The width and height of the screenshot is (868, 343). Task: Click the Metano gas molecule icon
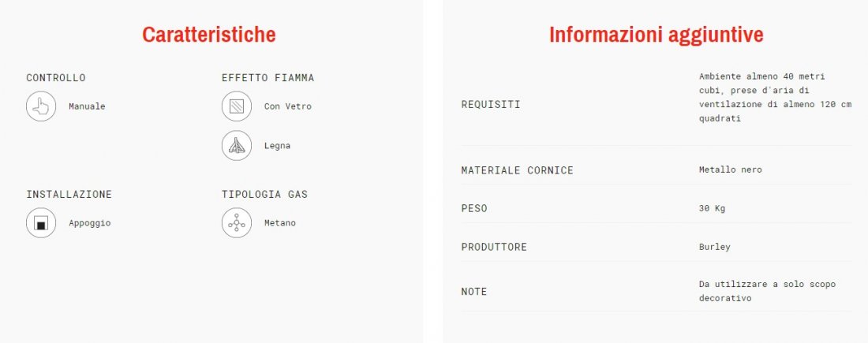click(237, 223)
